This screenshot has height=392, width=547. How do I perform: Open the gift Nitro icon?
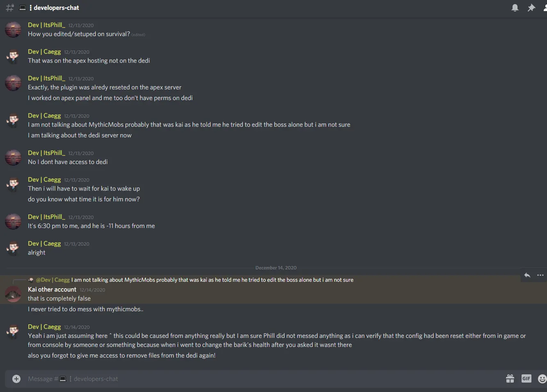pos(510,379)
